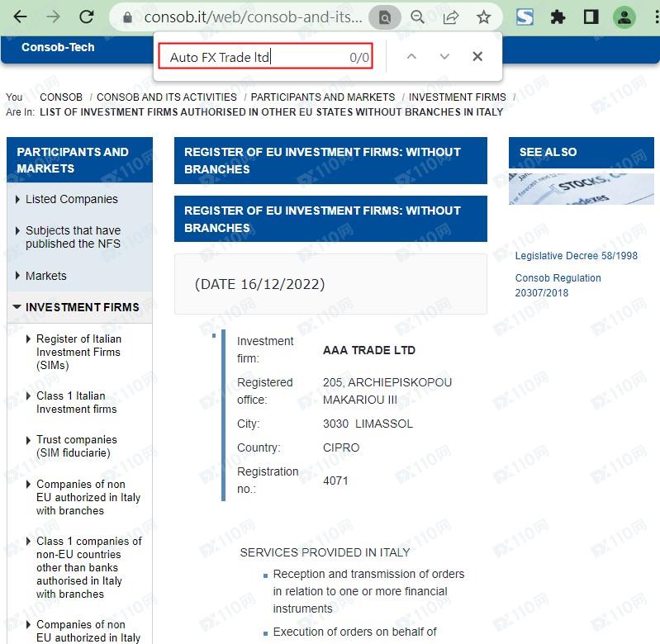Click SERVICES PROVIDED IN ITALY heading
This screenshot has height=644, width=660.
click(325, 552)
